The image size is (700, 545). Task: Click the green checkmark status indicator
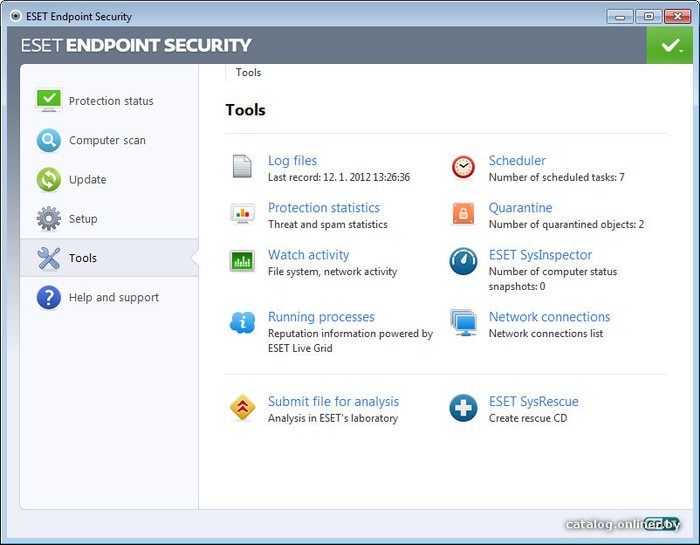click(669, 46)
